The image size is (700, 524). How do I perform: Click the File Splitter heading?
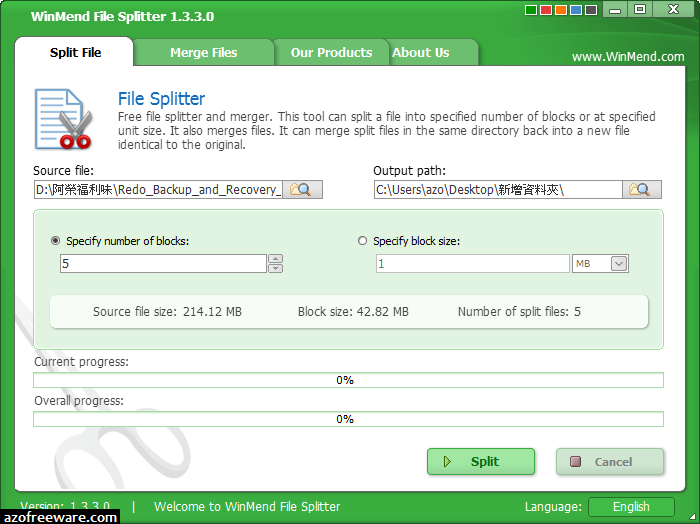(161, 99)
